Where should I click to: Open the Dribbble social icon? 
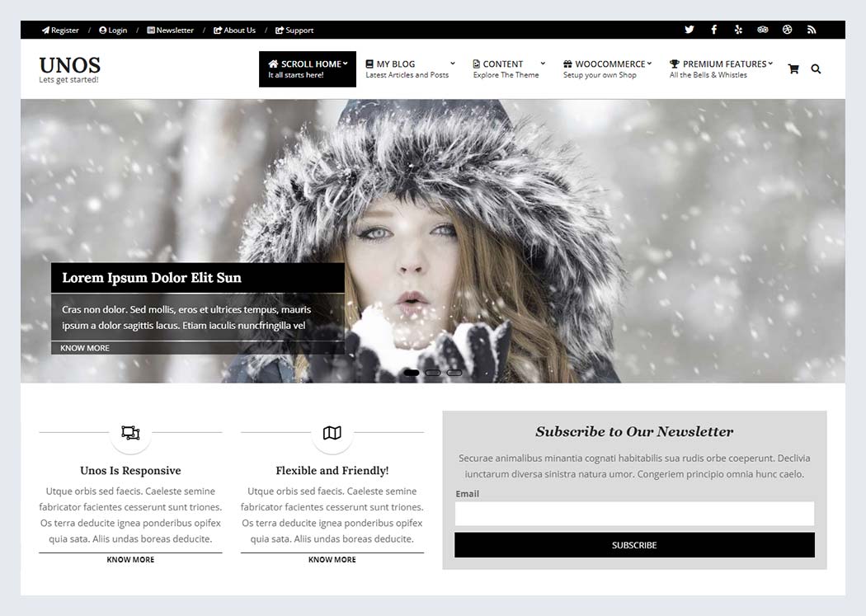pyautogui.click(x=787, y=30)
